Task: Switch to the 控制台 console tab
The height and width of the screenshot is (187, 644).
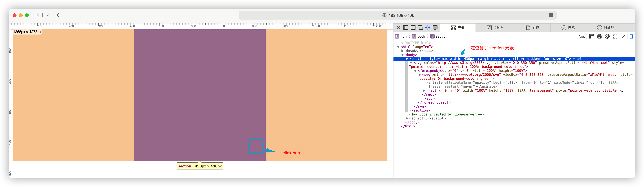Action: pos(495,28)
